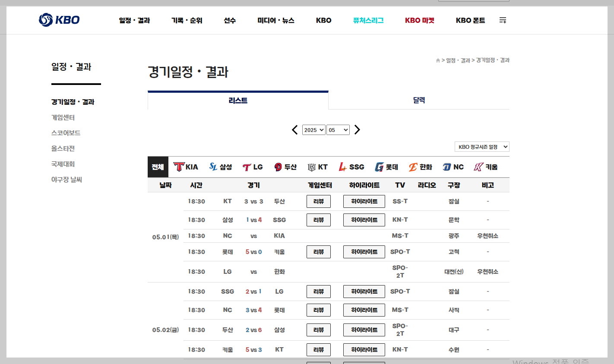Click 리뷰 for KT vs 두산 game

(x=319, y=201)
